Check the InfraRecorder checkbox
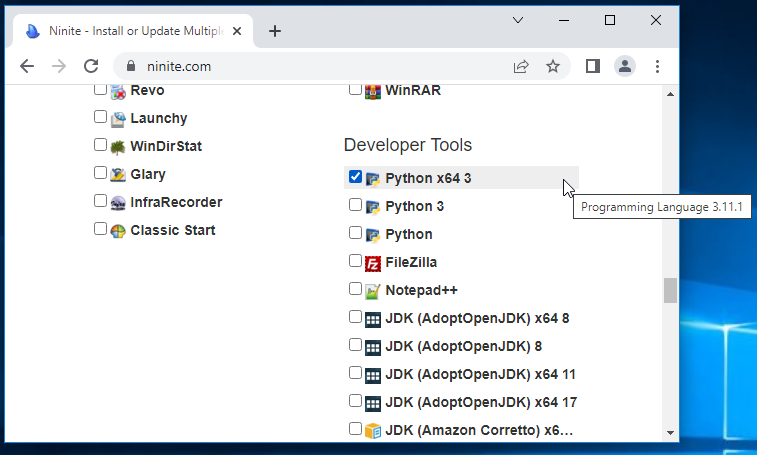Image resolution: width=757 pixels, height=455 pixels. click(x=100, y=201)
